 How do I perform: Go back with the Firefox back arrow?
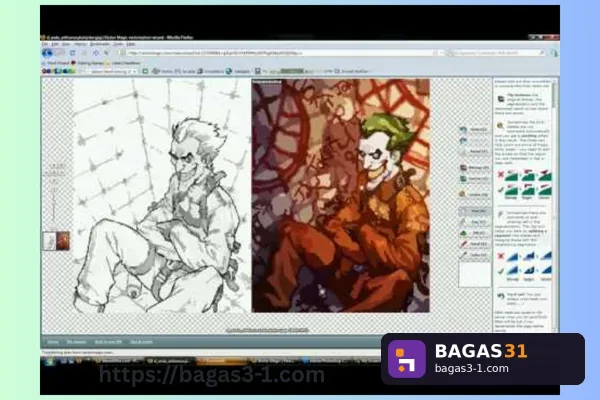pos(47,53)
